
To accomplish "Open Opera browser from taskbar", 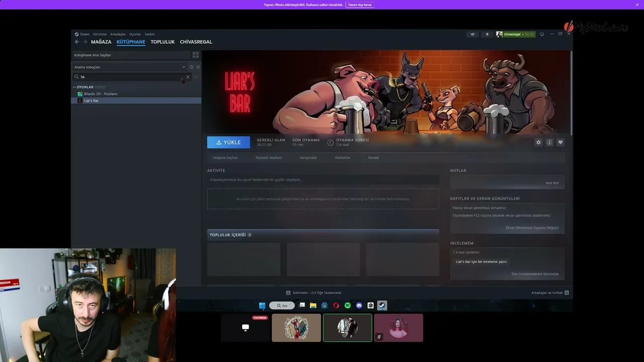I will coord(336,305).
